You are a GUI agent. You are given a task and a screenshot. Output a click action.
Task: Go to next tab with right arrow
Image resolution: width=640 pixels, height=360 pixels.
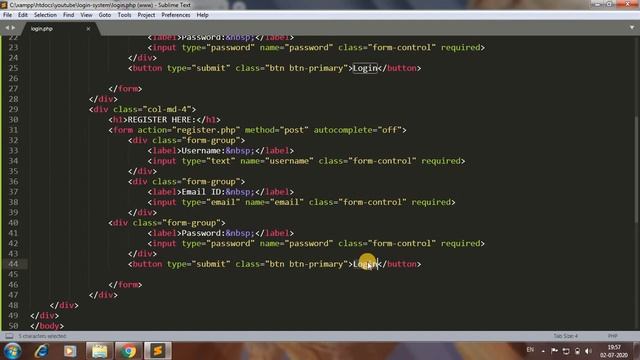(x=13, y=28)
